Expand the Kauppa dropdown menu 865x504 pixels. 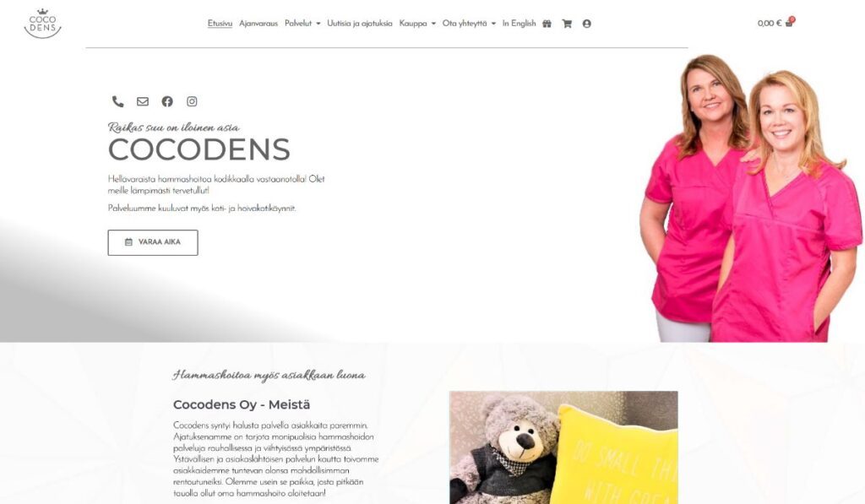tap(417, 23)
